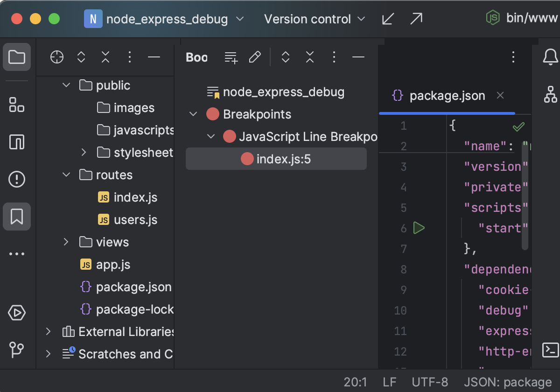Switch to the package.json editor tab
This screenshot has width=560, height=392.
(447, 96)
